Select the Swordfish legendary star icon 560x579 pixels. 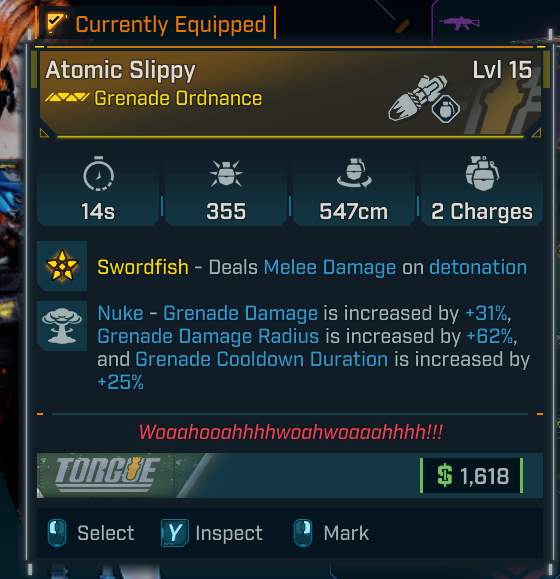pyautogui.click(x=62, y=266)
